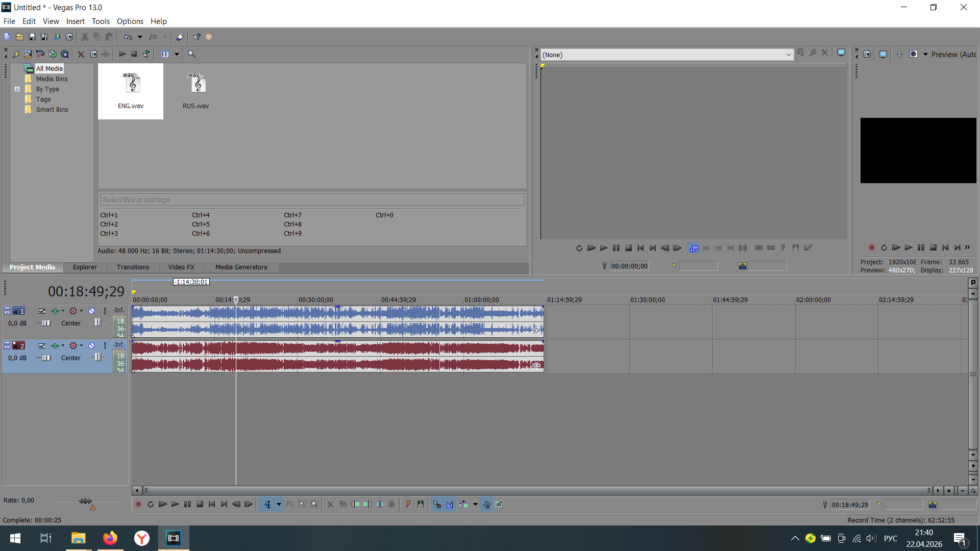
Task: Open Firefox from the Windows taskbar
Action: click(110, 538)
